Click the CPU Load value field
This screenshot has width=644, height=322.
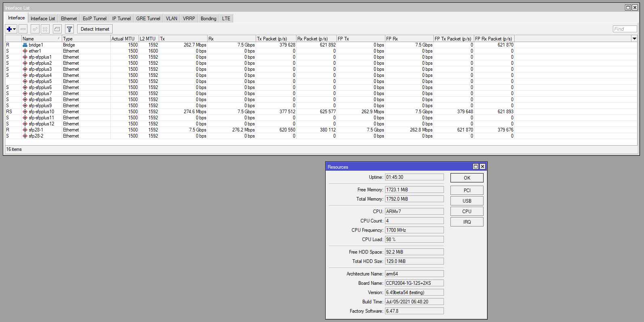(415, 239)
